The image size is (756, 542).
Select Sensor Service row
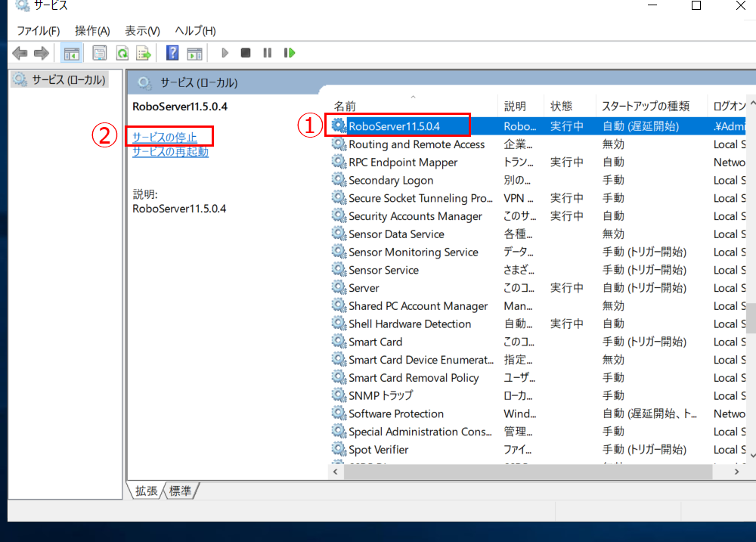(538, 270)
